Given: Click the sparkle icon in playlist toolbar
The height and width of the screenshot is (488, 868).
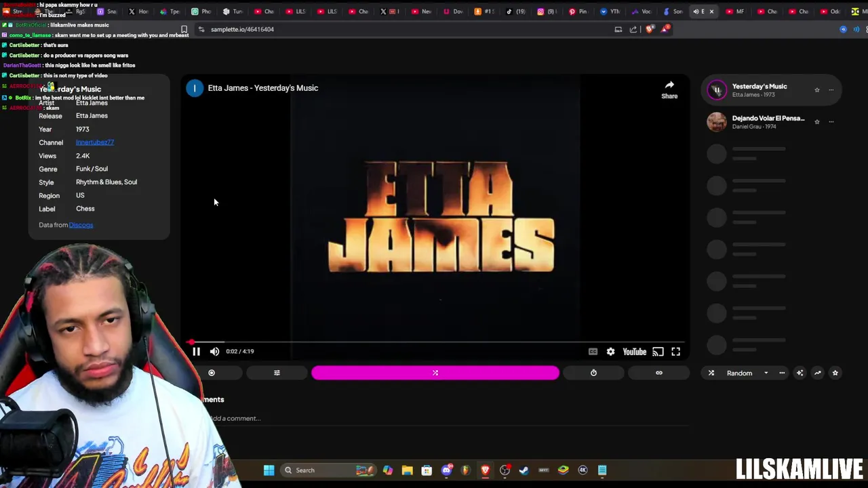Looking at the screenshot, I should [800, 373].
